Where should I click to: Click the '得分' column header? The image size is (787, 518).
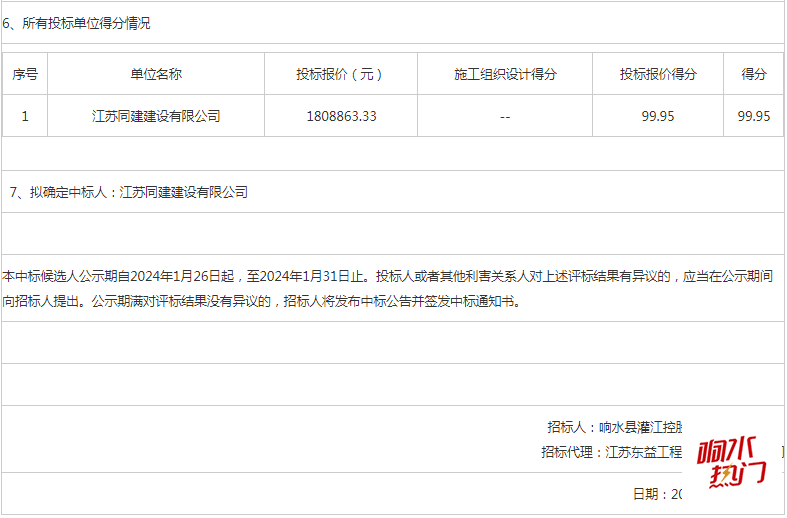(x=753, y=74)
